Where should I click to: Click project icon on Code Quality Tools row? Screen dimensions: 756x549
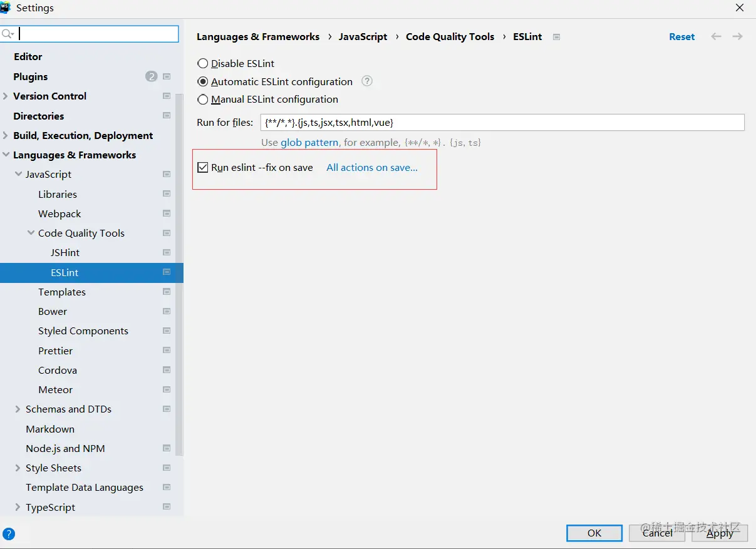(167, 233)
